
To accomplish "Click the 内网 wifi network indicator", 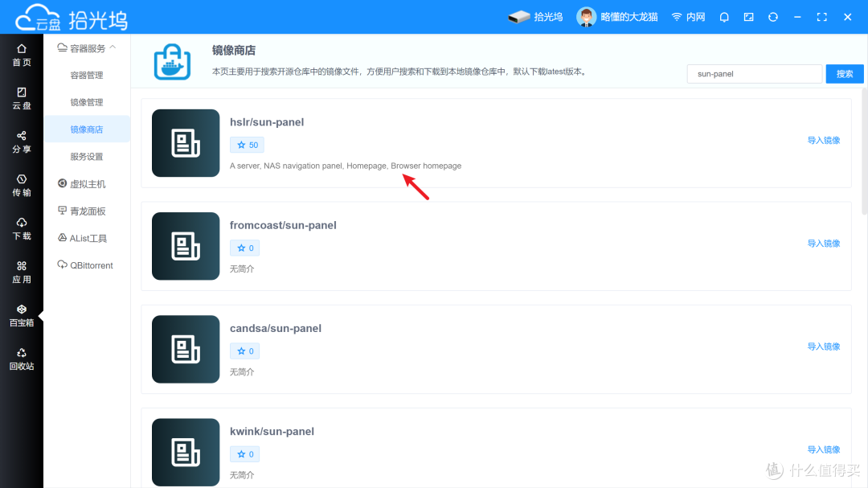I will coord(688,17).
